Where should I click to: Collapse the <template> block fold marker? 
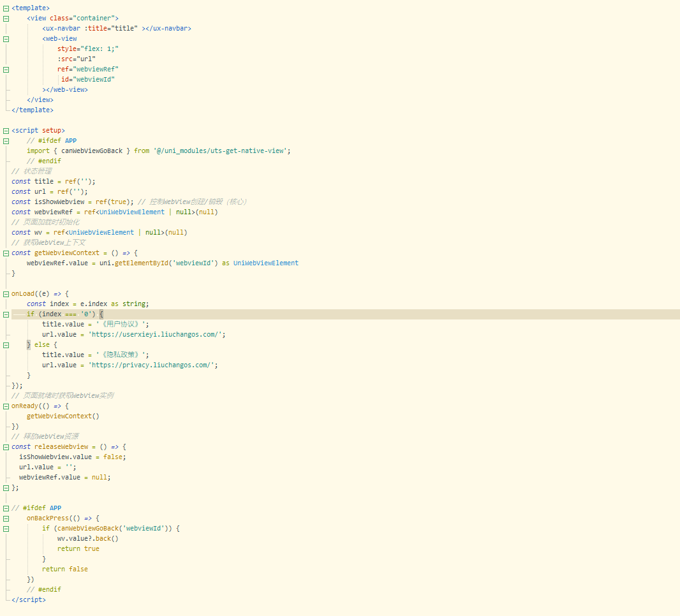[x=6, y=8]
